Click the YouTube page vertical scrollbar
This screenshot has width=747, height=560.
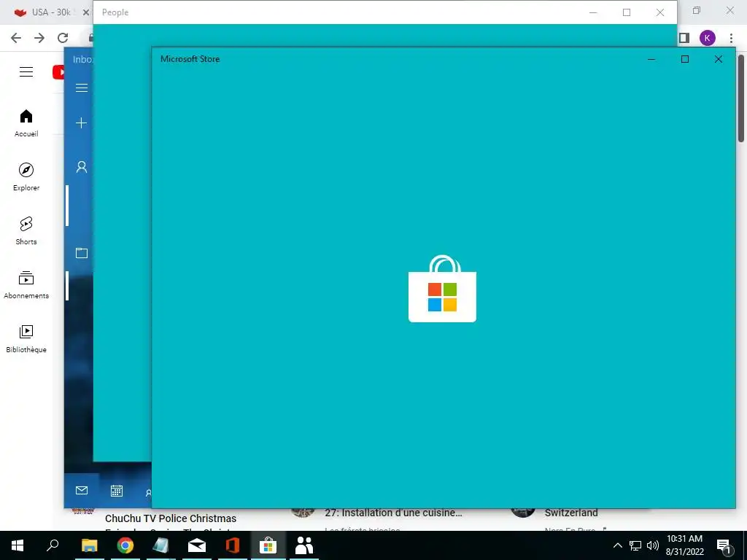(x=741, y=98)
